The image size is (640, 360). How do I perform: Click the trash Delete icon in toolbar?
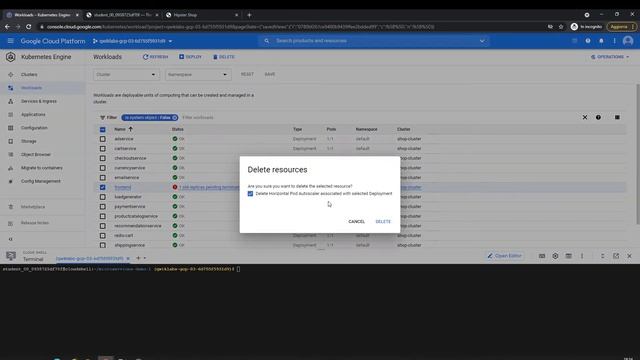(x=215, y=57)
